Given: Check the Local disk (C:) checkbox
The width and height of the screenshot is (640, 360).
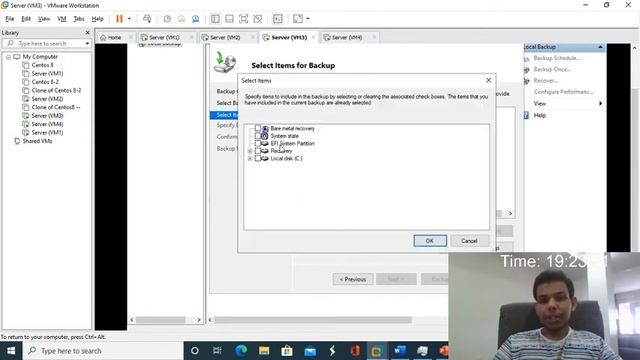Looking at the screenshot, I should (x=258, y=158).
